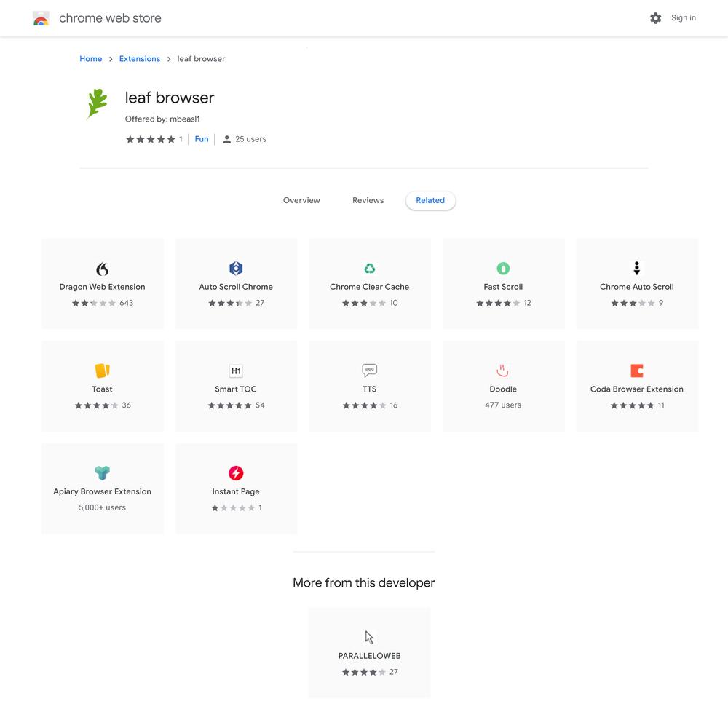Switch to the Reviews tab
Image resolution: width=728 pixels, height=728 pixels.
pos(368,200)
